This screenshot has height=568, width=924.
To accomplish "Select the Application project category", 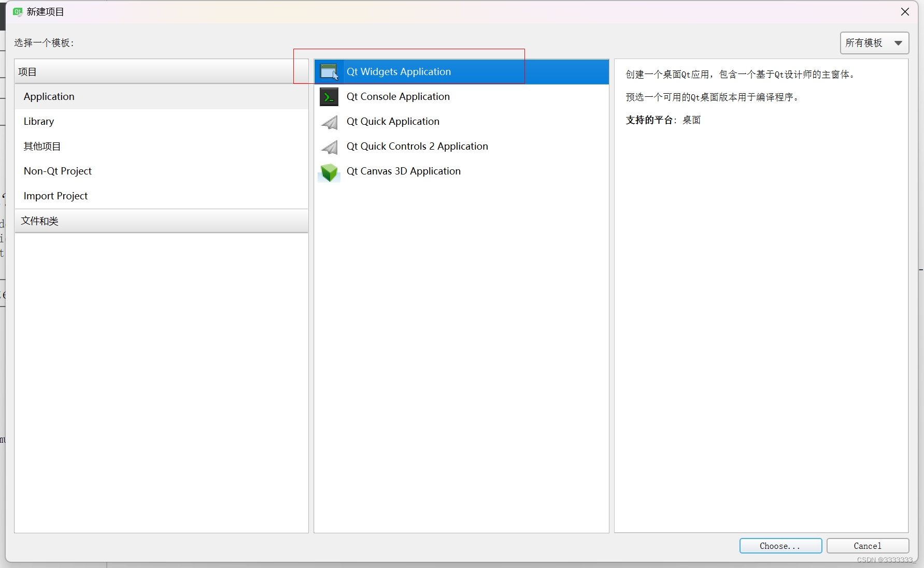I will [x=162, y=97].
